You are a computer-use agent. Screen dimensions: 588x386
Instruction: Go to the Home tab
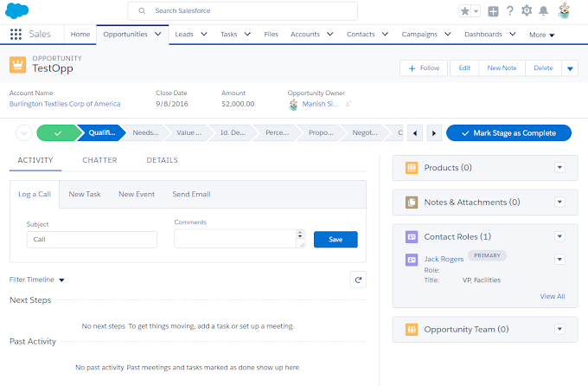[80, 34]
